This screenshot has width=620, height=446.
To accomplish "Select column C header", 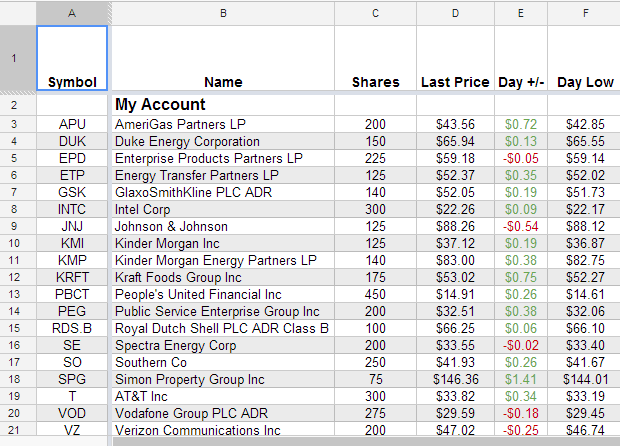I will [375, 13].
